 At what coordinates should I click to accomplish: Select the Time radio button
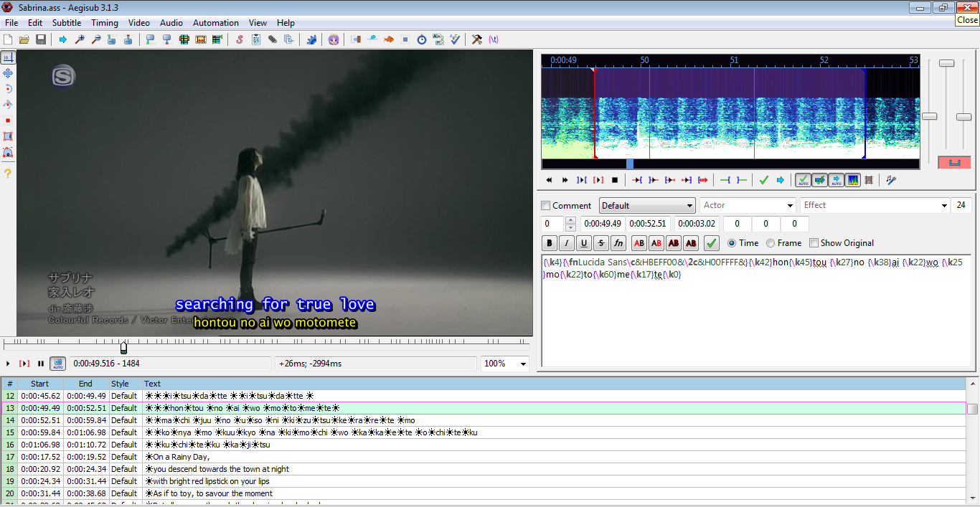pos(732,243)
